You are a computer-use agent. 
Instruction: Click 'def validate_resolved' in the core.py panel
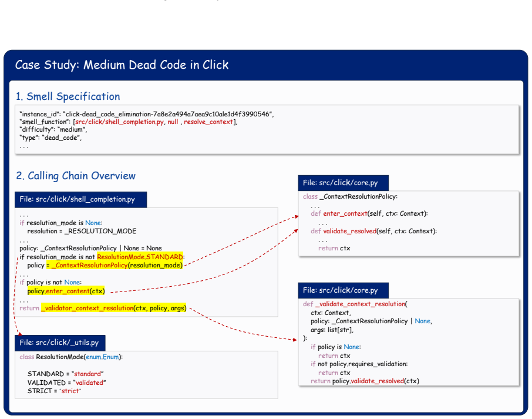click(344, 231)
